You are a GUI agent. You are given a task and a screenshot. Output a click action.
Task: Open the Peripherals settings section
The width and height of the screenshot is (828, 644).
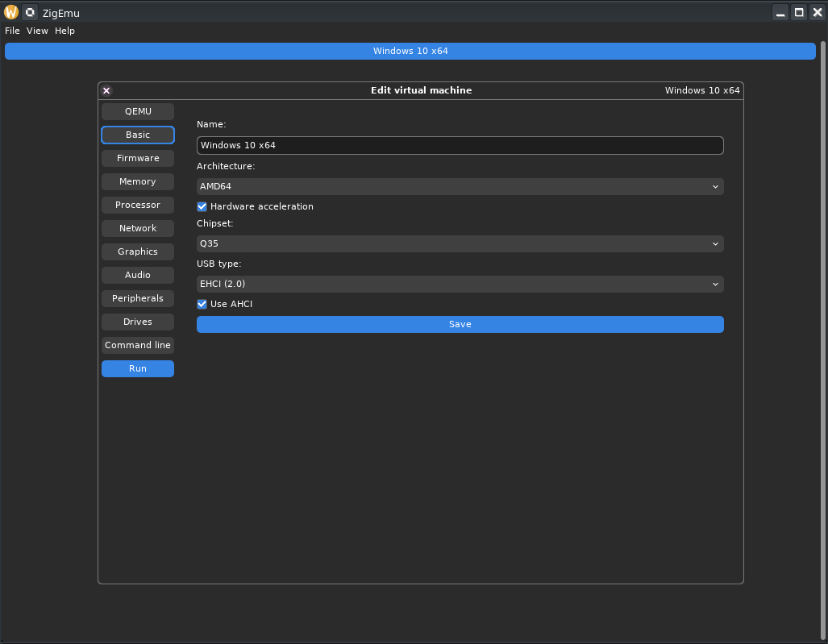(x=138, y=298)
